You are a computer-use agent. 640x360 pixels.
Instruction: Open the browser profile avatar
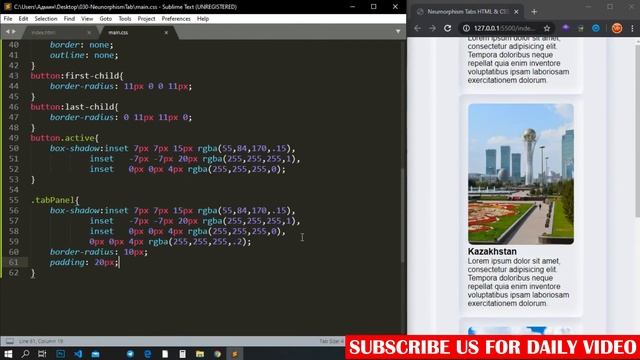tap(617, 28)
